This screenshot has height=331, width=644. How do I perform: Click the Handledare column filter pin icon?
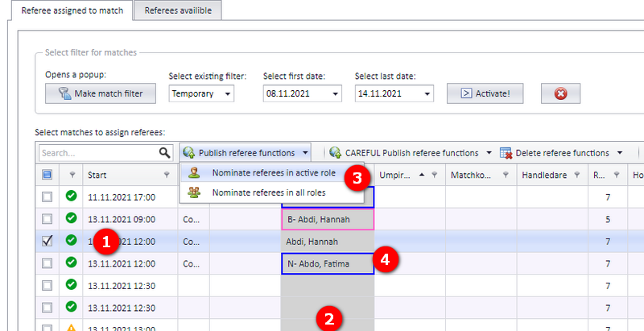(x=577, y=175)
